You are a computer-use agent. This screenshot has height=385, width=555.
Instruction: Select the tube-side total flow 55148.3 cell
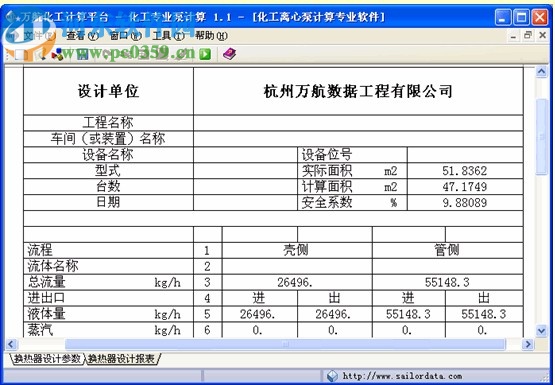pos(448,282)
